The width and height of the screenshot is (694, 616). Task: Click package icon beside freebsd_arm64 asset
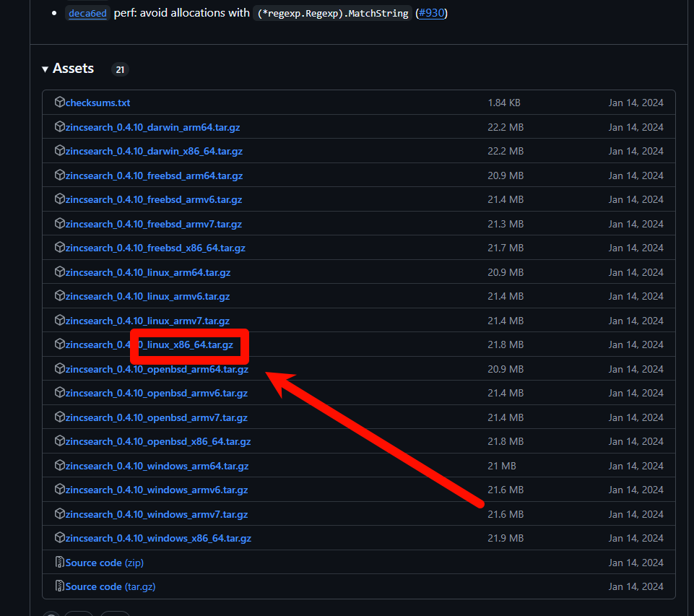click(60, 175)
